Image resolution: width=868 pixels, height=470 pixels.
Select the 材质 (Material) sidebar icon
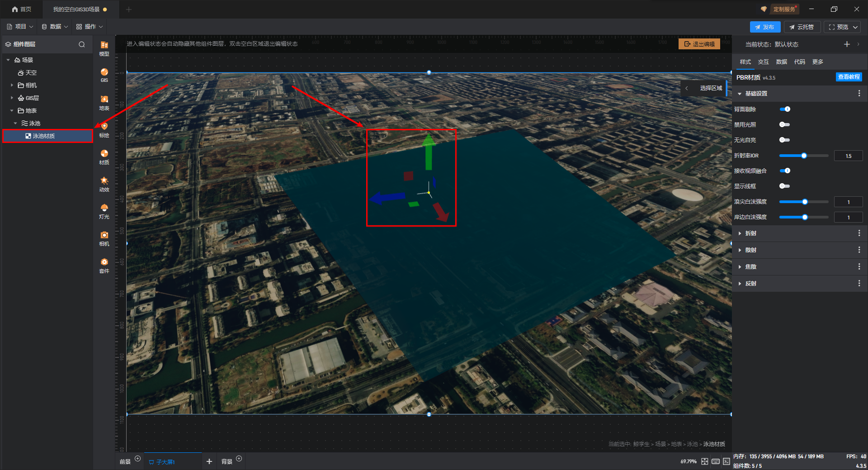(104, 157)
